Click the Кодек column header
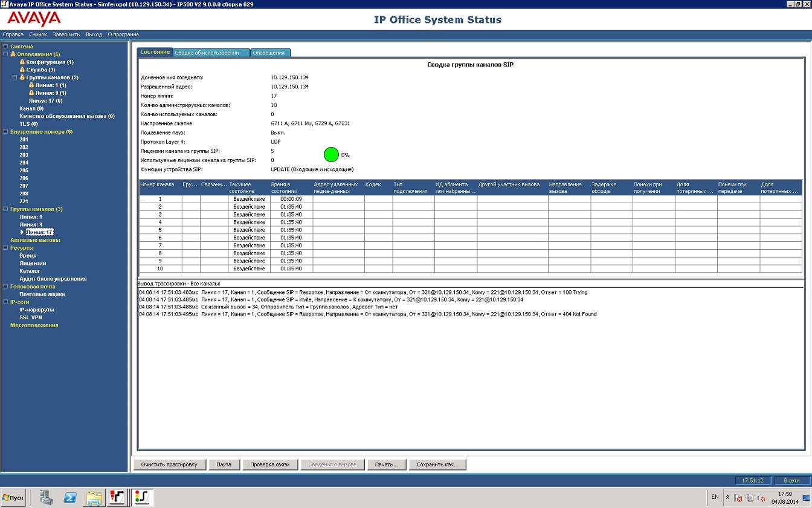This screenshot has width=812, height=508. click(378, 187)
